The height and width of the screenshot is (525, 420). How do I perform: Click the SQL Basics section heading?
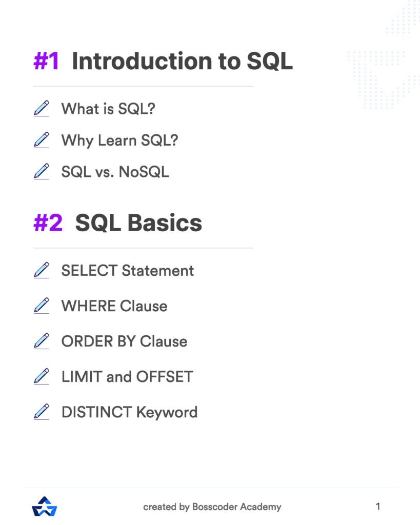[x=138, y=223]
